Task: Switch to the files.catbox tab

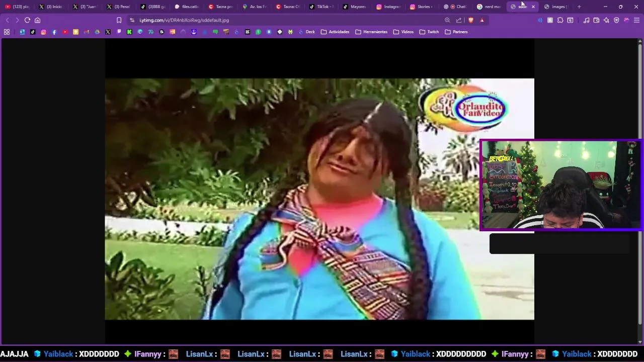Action: tap(186, 7)
